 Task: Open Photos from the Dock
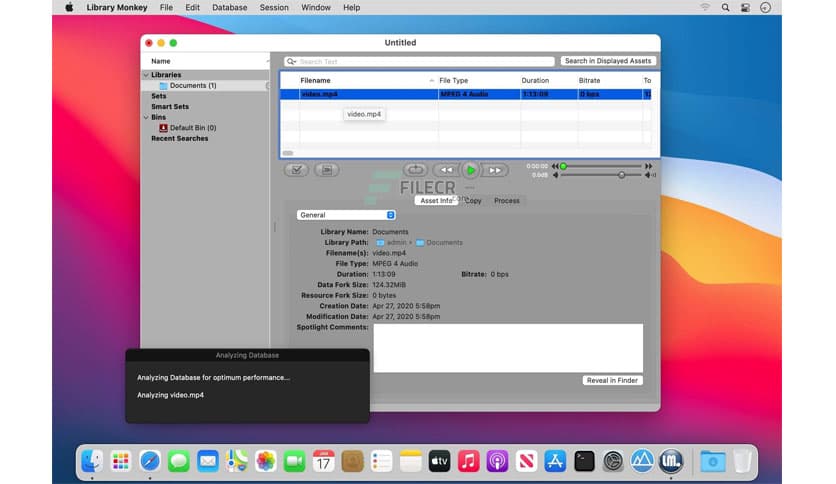coord(266,461)
